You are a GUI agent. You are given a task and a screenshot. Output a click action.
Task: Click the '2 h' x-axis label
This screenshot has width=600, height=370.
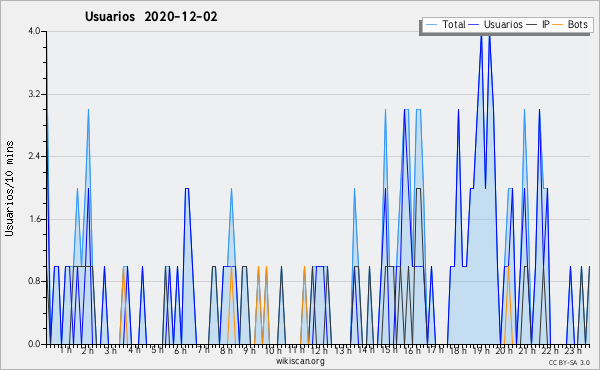[88, 351]
